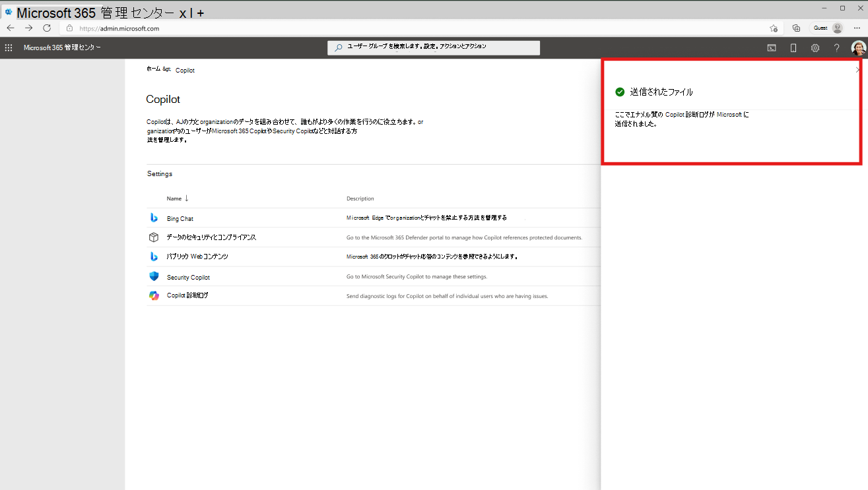Reload the page with the refresh icon

(x=47, y=28)
